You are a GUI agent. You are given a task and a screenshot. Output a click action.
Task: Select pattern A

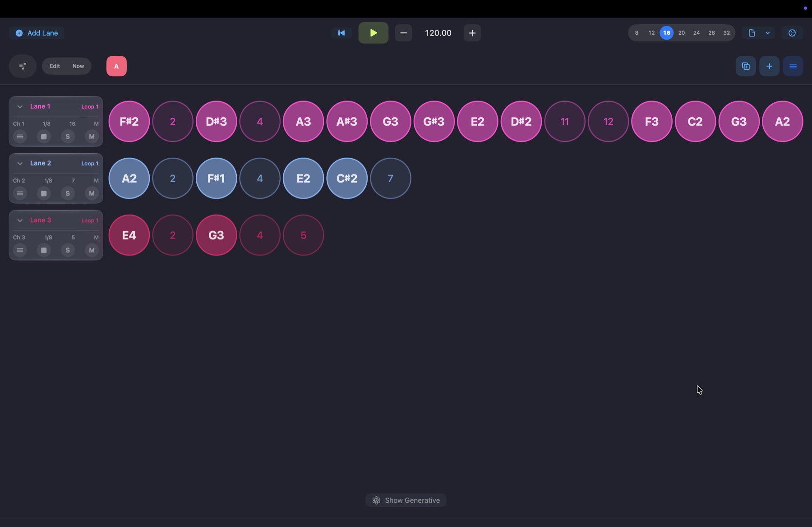coord(116,66)
